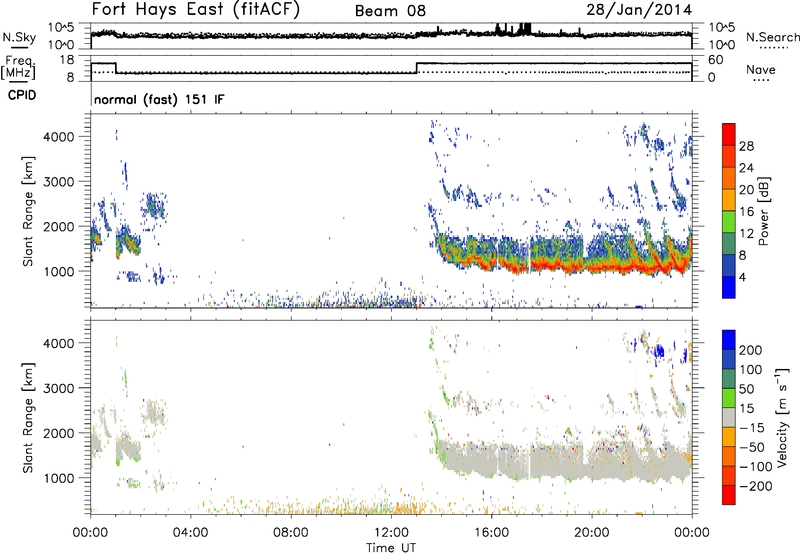
Task: Click the red bottom of Velocity colorbar
Action: pos(729,495)
